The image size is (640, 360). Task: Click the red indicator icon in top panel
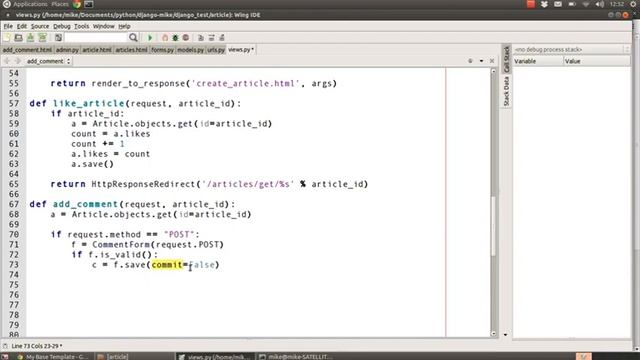531,4
